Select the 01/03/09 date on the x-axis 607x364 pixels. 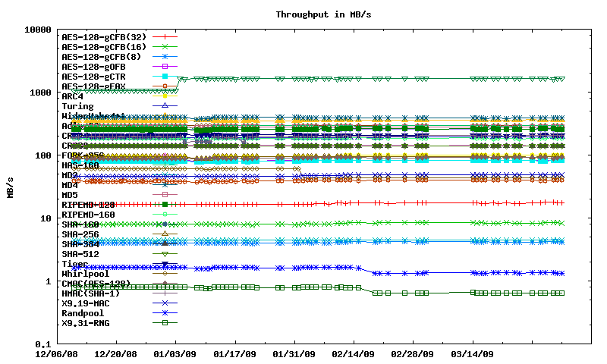(x=175, y=354)
